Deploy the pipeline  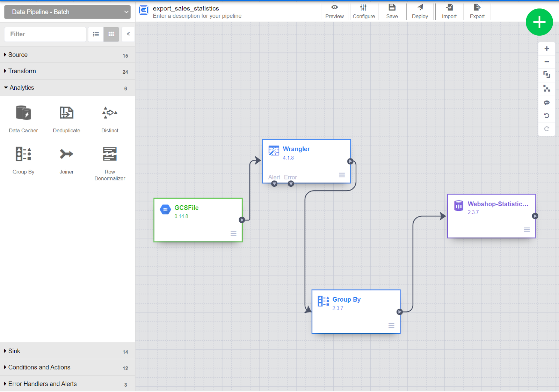coord(420,12)
